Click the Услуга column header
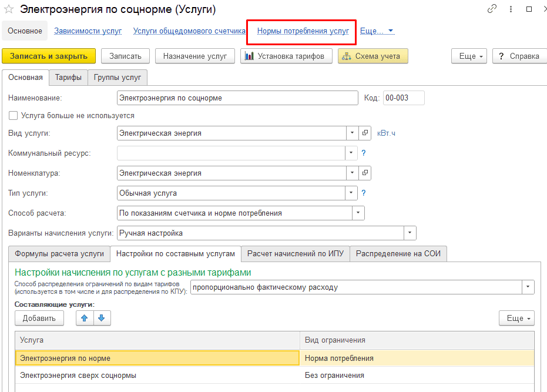Viewport: 547px width, 392px height. [157, 340]
